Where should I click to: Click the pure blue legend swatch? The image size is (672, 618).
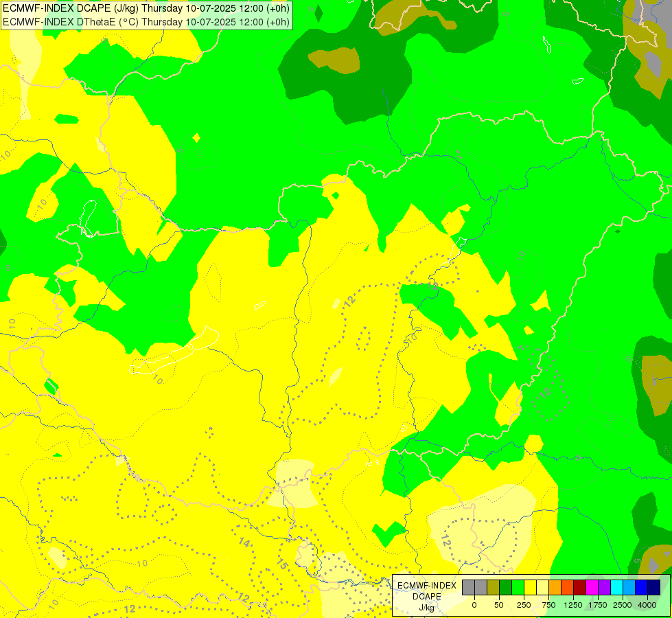point(642,587)
